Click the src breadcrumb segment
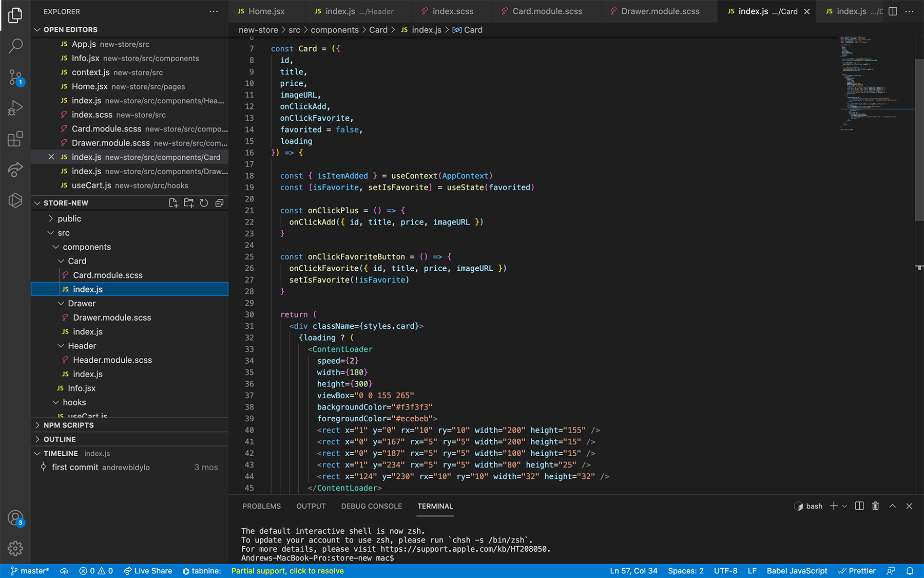The image size is (924, 578). tap(294, 30)
